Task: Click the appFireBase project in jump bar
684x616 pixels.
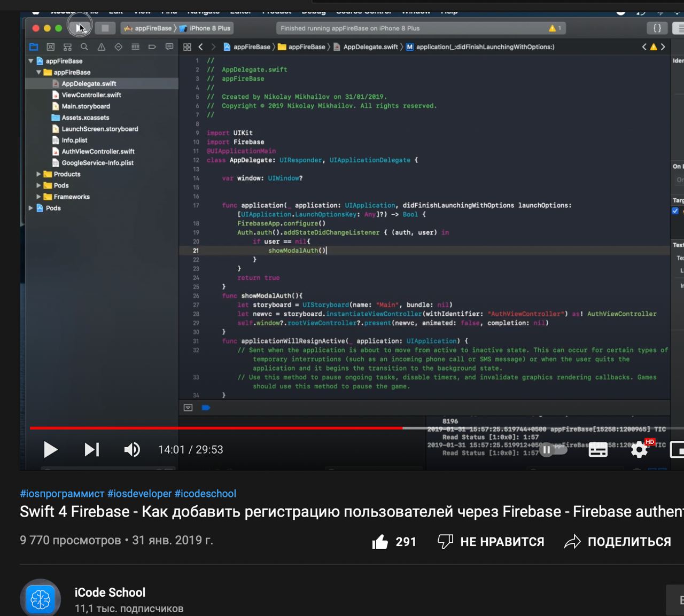Action: (x=247, y=47)
